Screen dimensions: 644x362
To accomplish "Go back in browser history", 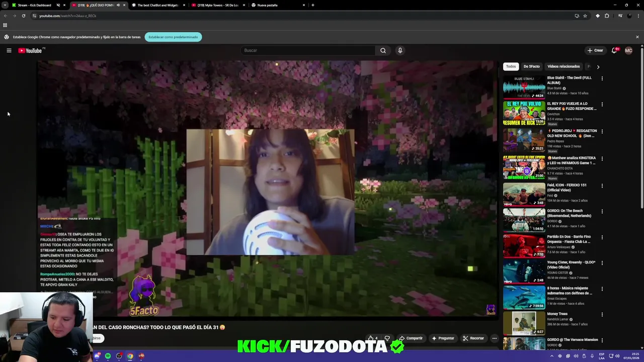I will coord(6,16).
